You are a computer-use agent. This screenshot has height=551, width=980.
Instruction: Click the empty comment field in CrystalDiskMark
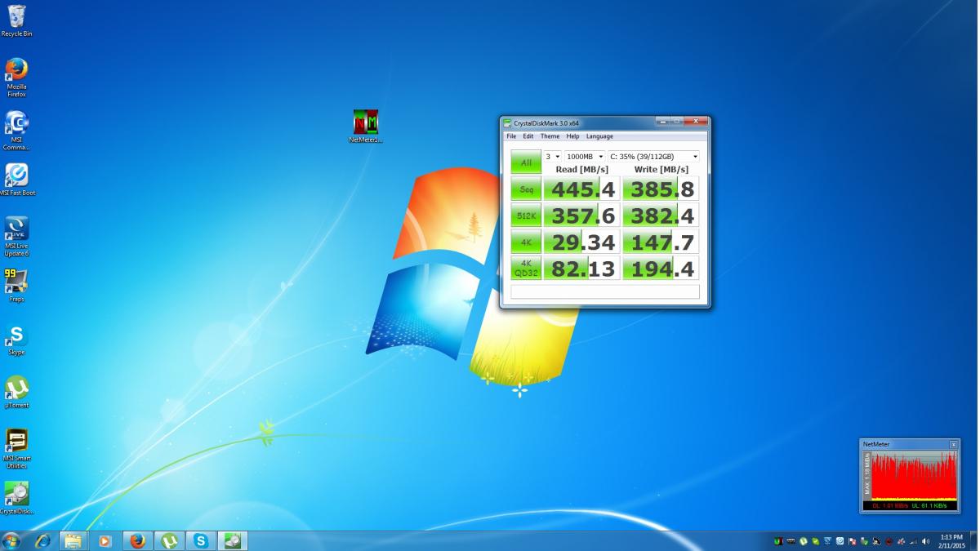pos(605,291)
